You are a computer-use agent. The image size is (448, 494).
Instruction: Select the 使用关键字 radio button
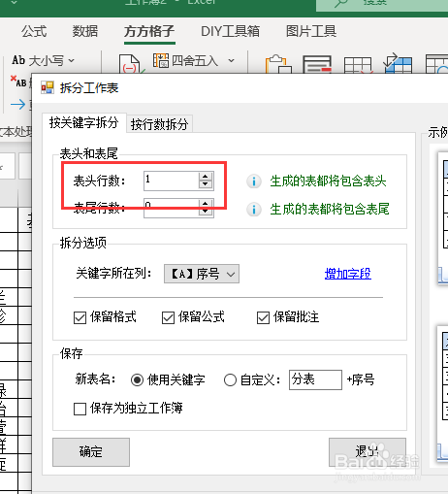click(137, 379)
